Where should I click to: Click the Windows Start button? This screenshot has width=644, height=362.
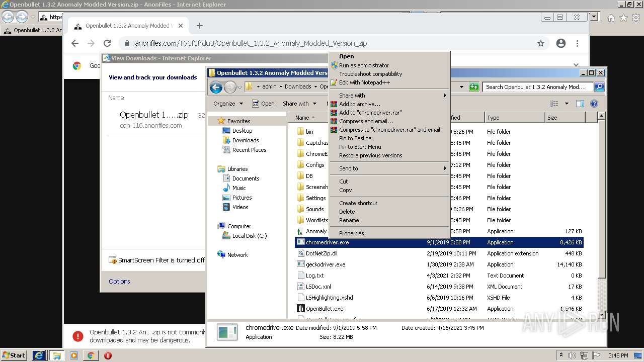14,355
